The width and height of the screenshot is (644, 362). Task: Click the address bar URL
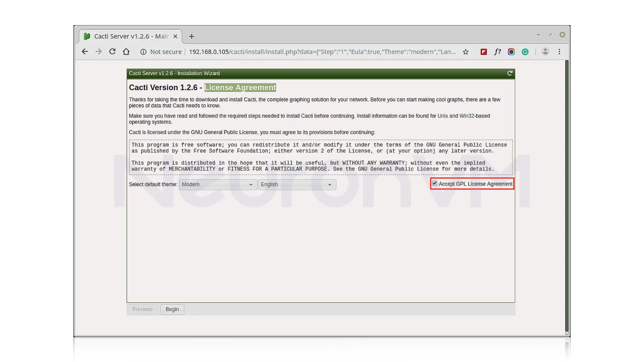(x=322, y=52)
